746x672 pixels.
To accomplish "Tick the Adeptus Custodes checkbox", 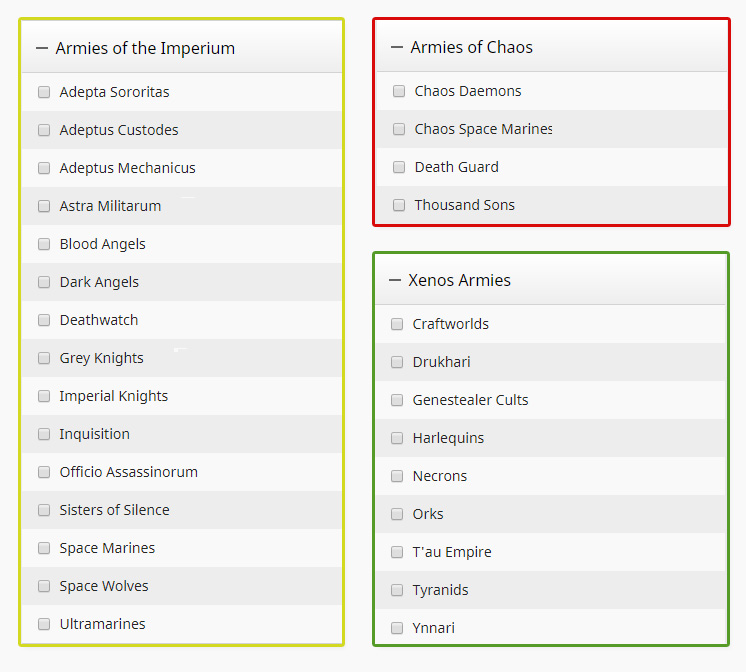I will [x=44, y=130].
